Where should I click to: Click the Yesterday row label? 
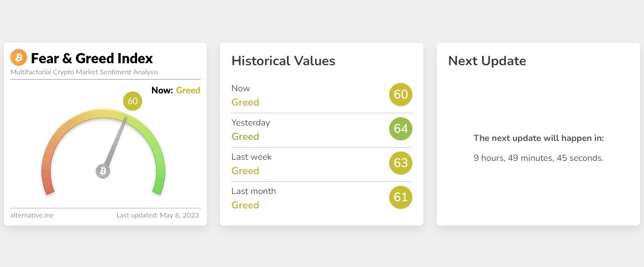pos(250,123)
